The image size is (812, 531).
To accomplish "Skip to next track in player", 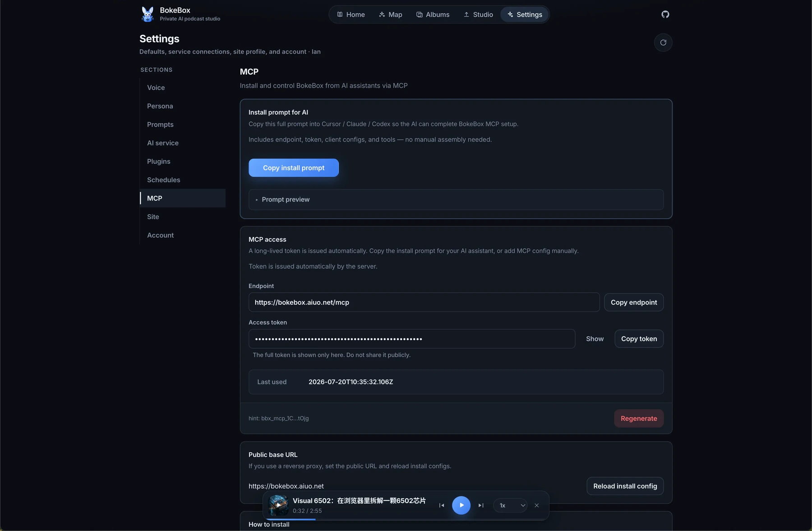I will [481, 505].
